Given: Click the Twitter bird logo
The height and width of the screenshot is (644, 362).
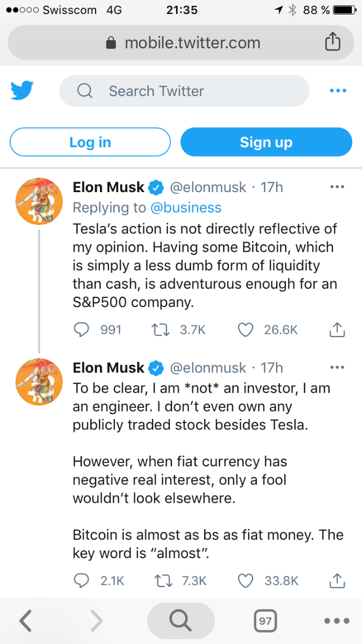Looking at the screenshot, I should pyautogui.click(x=22, y=91).
